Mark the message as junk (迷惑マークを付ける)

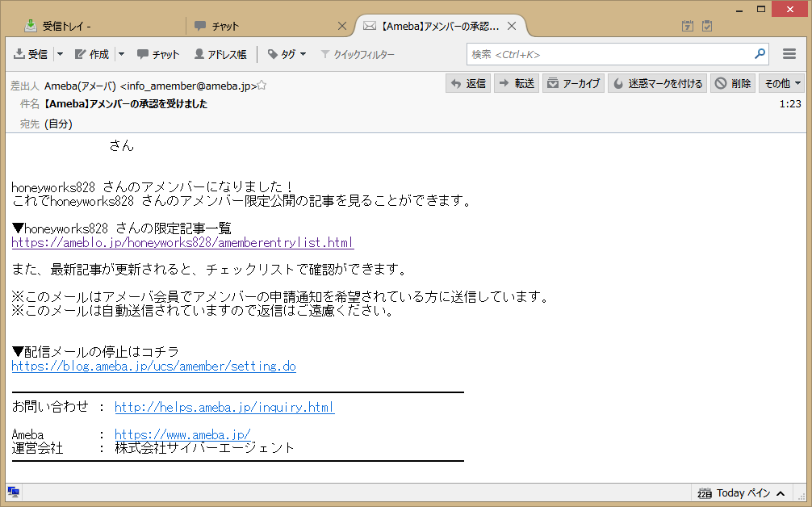click(658, 83)
